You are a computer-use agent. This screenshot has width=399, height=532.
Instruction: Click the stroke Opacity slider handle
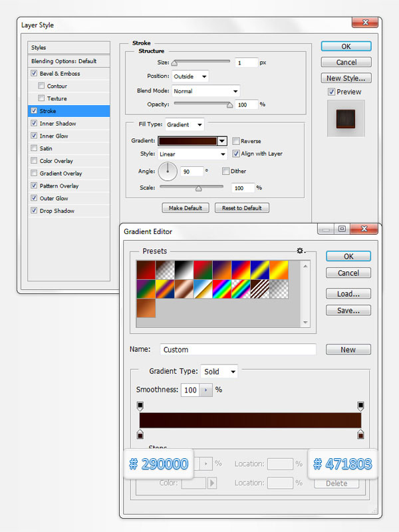pyautogui.click(x=229, y=105)
